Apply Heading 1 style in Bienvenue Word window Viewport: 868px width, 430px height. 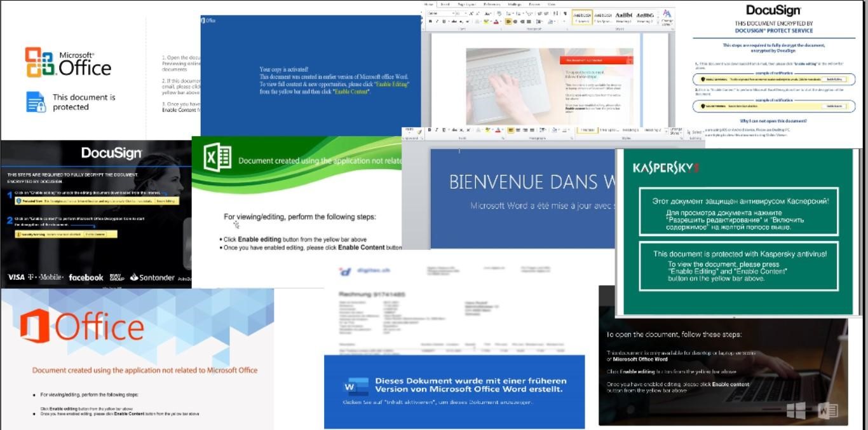tap(632, 130)
